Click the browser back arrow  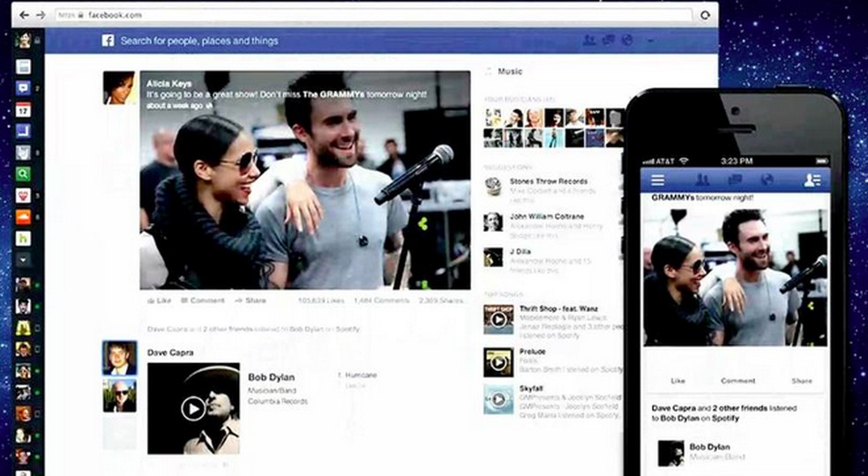pos(24,15)
